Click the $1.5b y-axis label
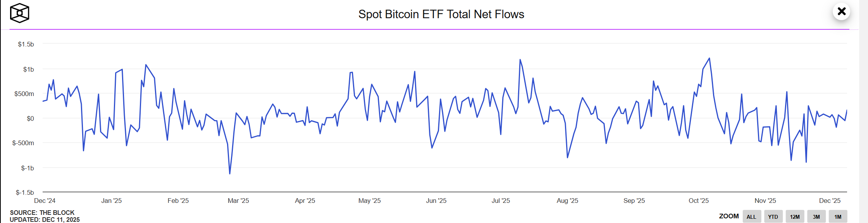 [x=26, y=44]
